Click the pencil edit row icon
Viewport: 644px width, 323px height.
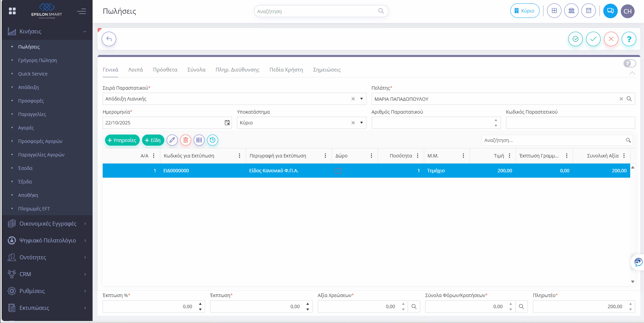click(x=172, y=140)
